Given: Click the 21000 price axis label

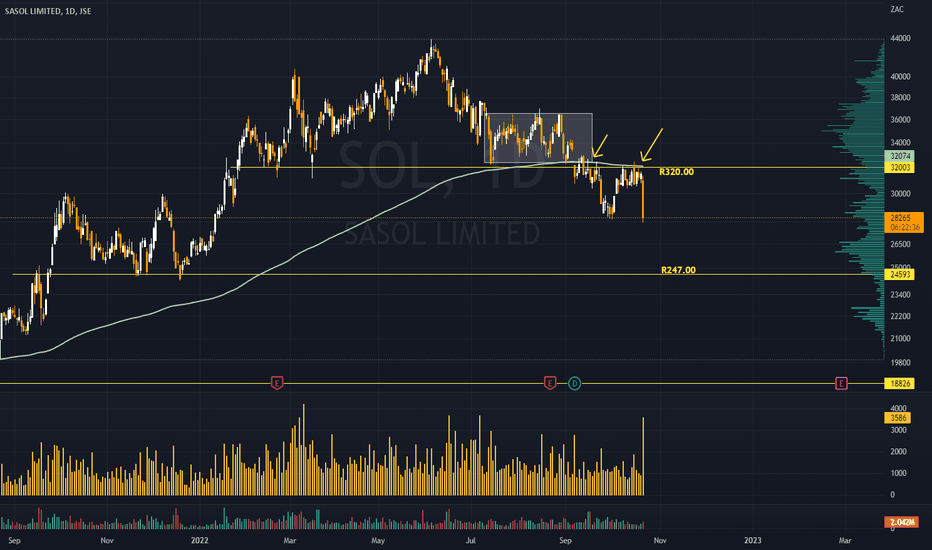Looking at the screenshot, I should tap(900, 339).
